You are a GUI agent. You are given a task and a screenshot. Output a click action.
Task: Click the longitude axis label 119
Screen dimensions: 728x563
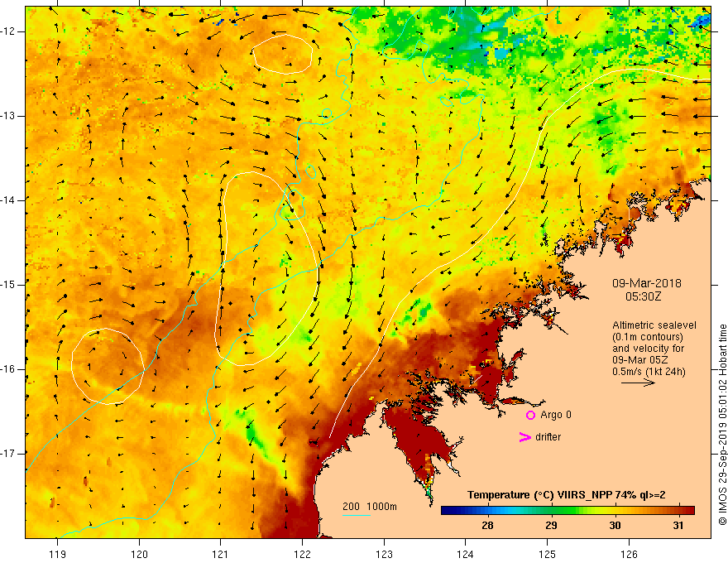[x=57, y=554]
